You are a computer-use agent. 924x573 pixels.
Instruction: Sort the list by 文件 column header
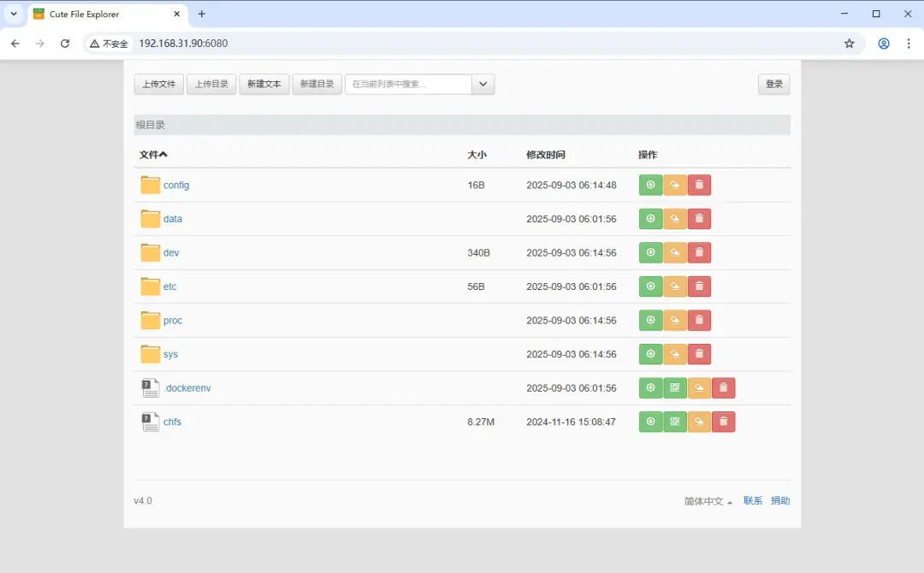pyautogui.click(x=153, y=155)
